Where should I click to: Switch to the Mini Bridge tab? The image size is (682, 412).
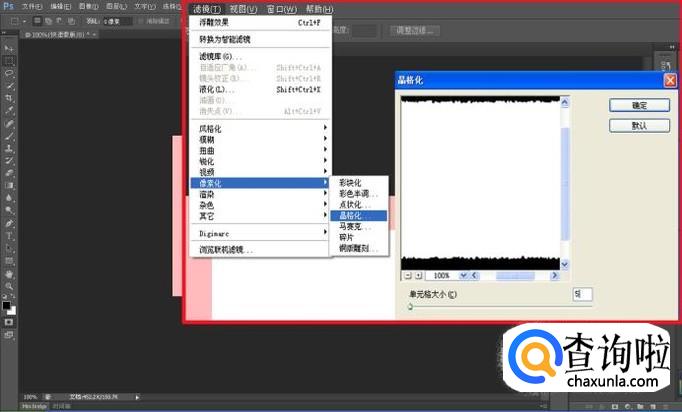tap(34, 406)
